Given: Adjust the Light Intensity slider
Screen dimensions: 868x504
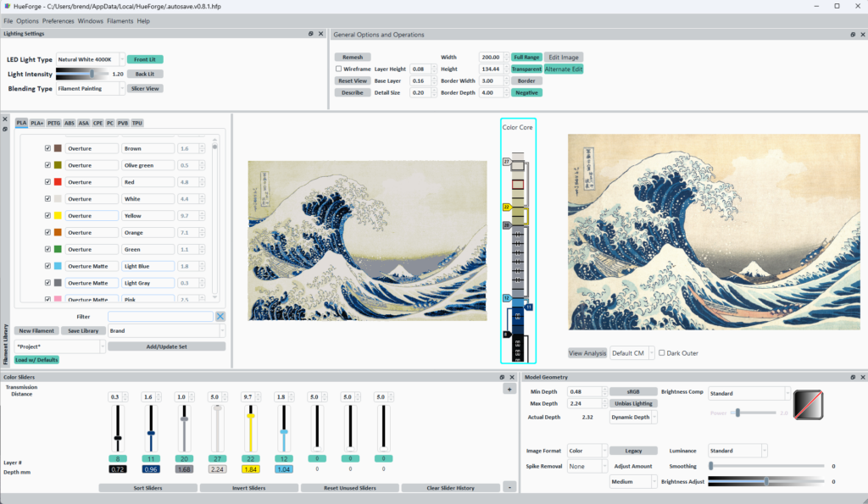Looking at the screenshot, I should point(92,74).
